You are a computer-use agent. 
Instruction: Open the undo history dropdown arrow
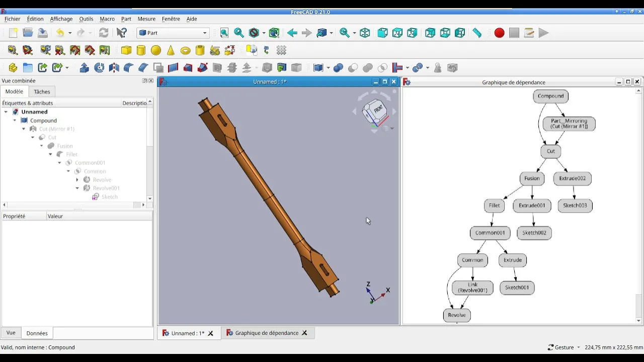[69, 33]
